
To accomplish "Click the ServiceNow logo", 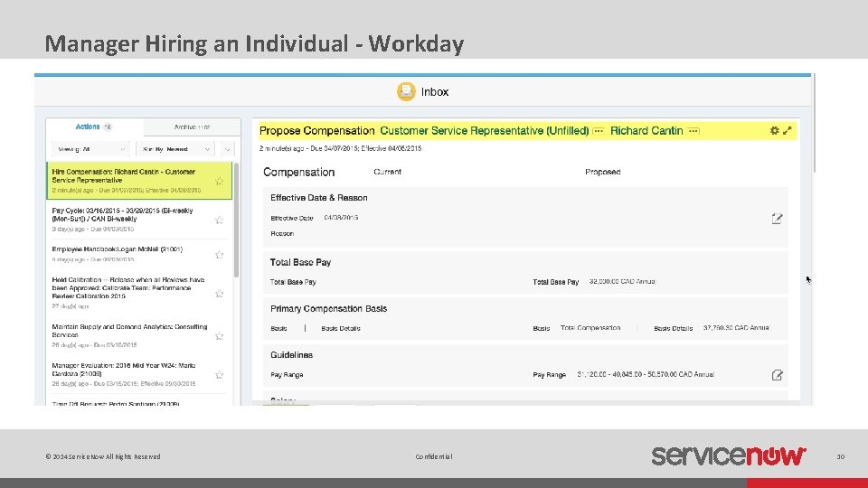I will pos(729,455).
